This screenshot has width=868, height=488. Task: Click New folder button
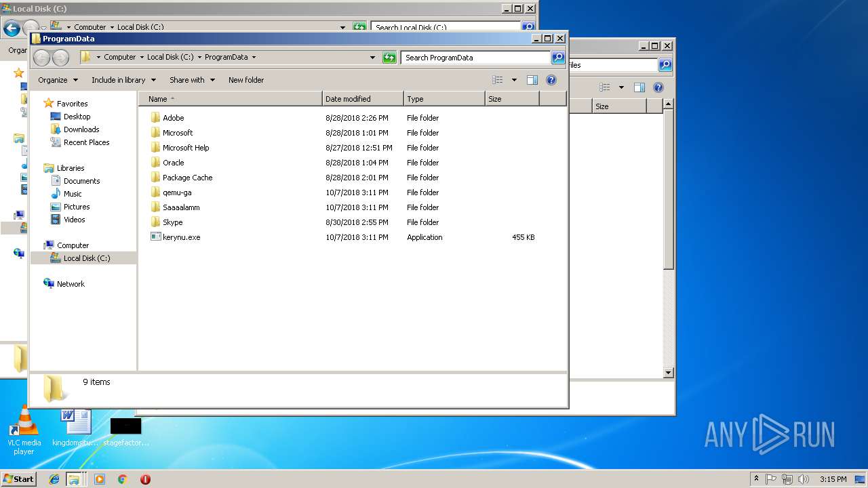click(246, 80)
